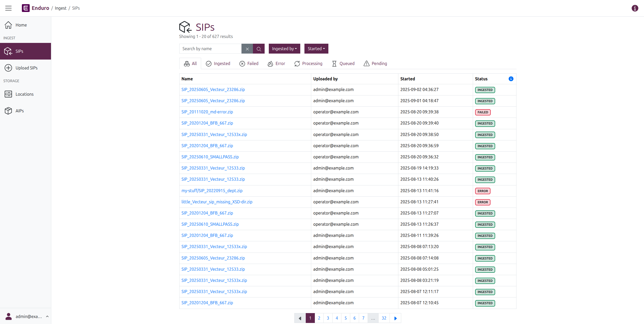This screenshot has width=644, height=324.
Task: Open little_Vecteur_sip_missing_XSD-dir.zip
Action: (x=217, y=202)
